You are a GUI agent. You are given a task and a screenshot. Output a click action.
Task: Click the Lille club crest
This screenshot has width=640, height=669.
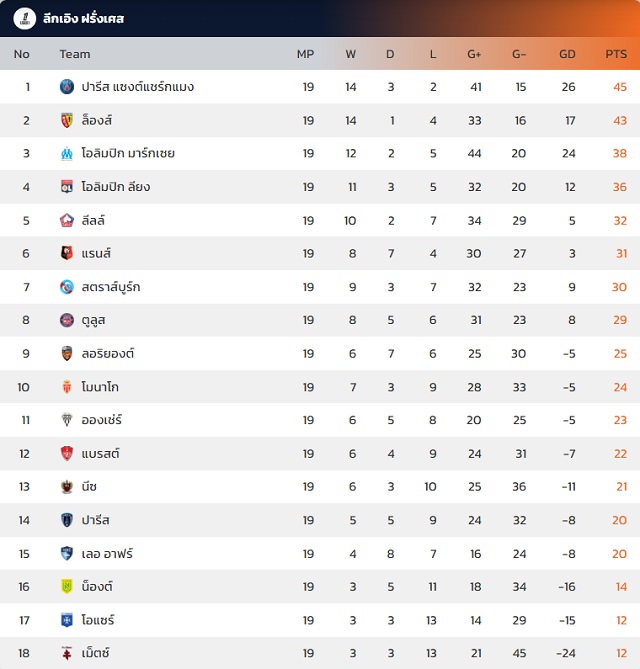67,220
